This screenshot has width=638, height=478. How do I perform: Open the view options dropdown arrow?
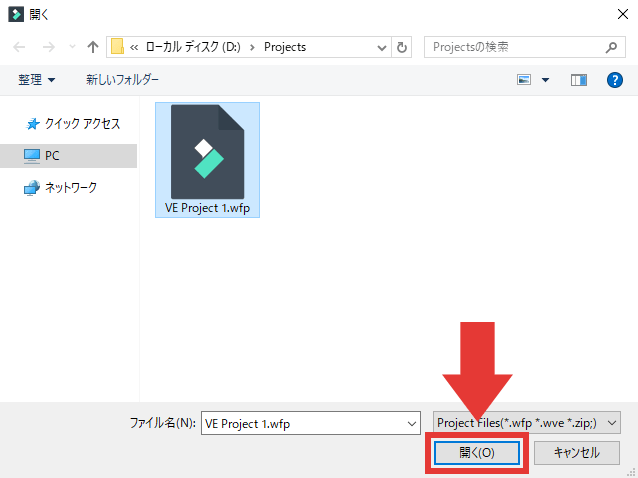click(x=545, y=80)
